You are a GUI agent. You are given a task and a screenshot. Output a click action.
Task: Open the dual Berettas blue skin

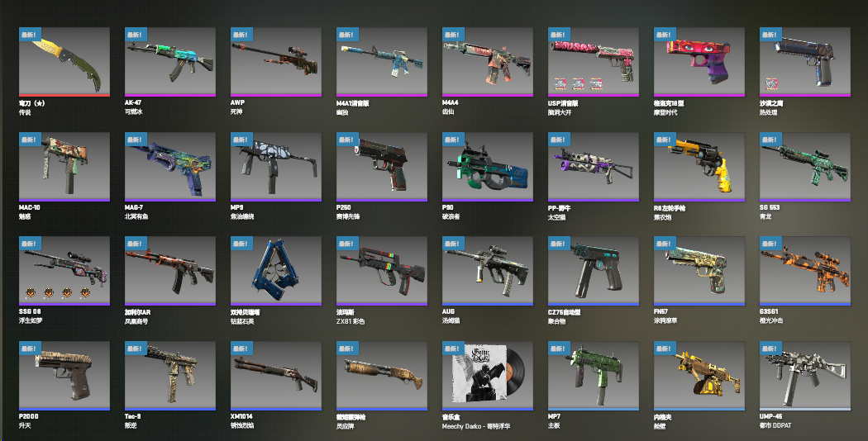click(275, 271)
